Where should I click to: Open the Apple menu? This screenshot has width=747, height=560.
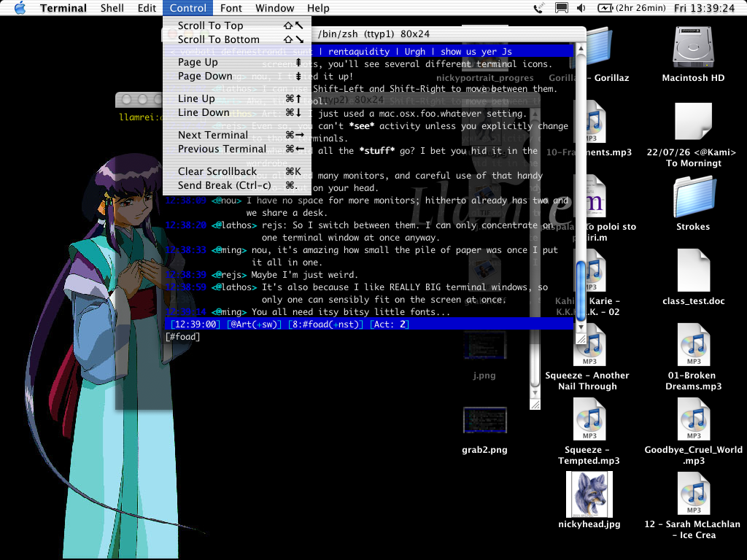(x=20, y=8)
